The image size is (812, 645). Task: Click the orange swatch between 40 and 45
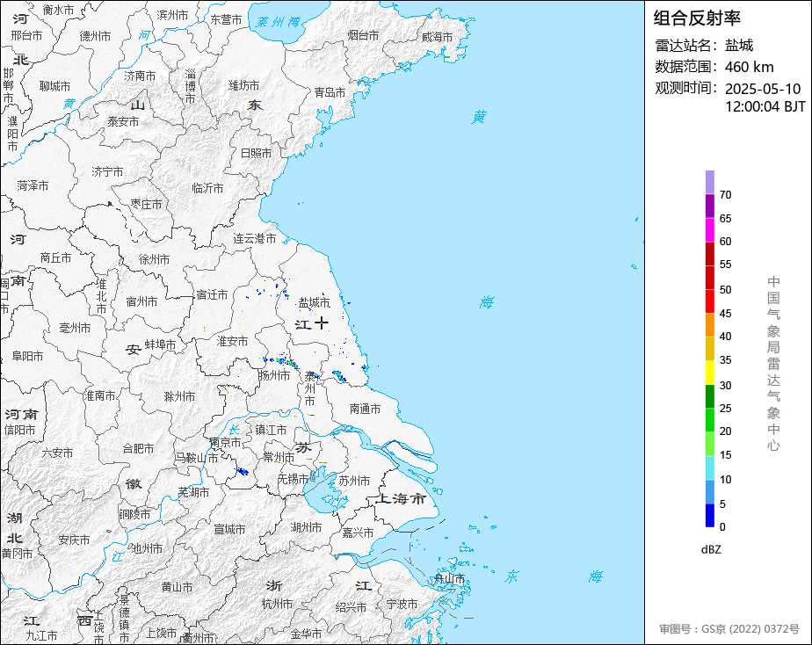coord(710,325)
